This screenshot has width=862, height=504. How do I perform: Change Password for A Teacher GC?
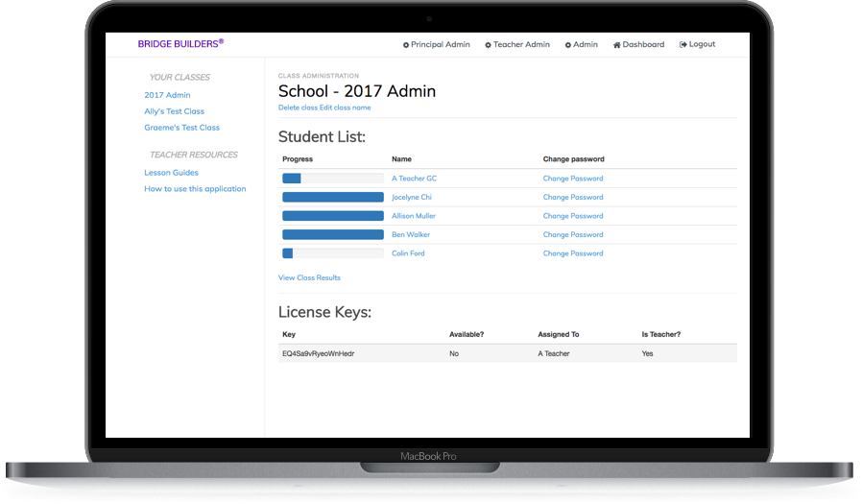tap(573, 179)
